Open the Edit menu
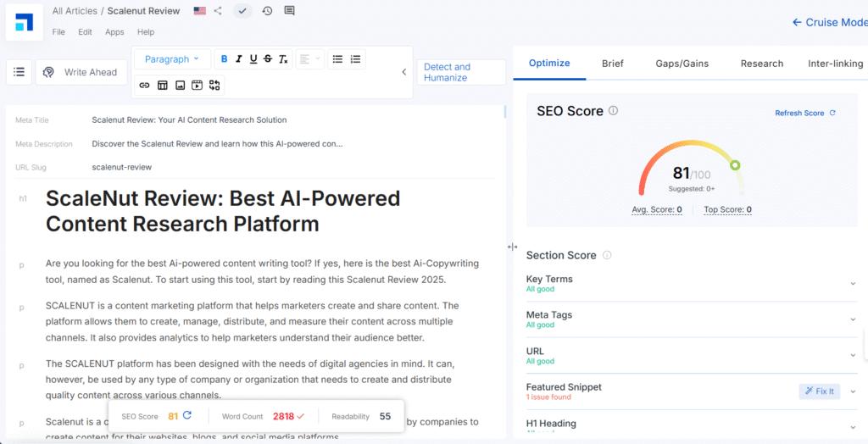 [x=86, y=32]
